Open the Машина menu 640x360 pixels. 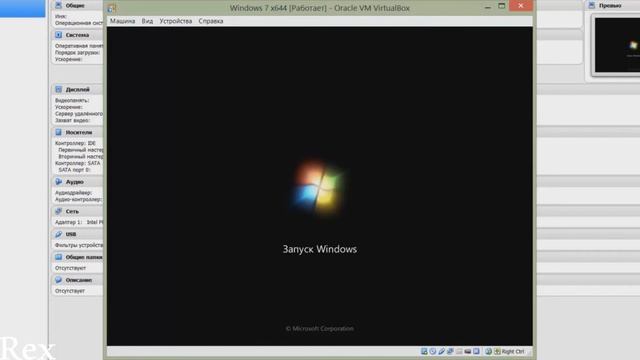[x=122, y=21]
